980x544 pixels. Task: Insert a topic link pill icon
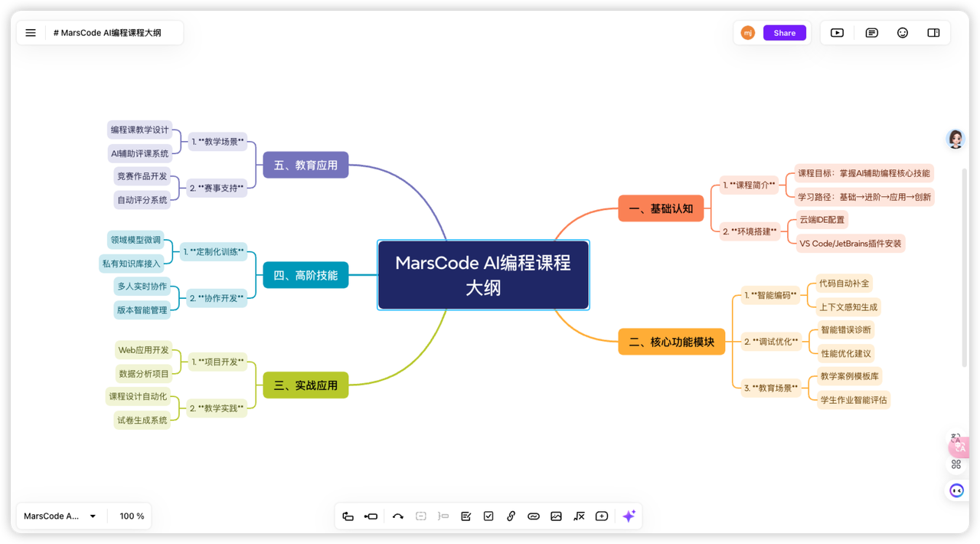(x=534, y=516)
